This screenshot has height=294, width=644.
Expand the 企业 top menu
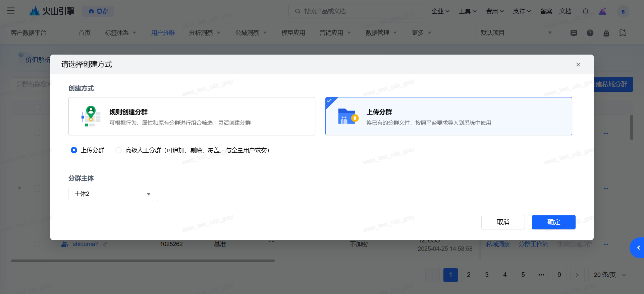(x=440, y=11)
